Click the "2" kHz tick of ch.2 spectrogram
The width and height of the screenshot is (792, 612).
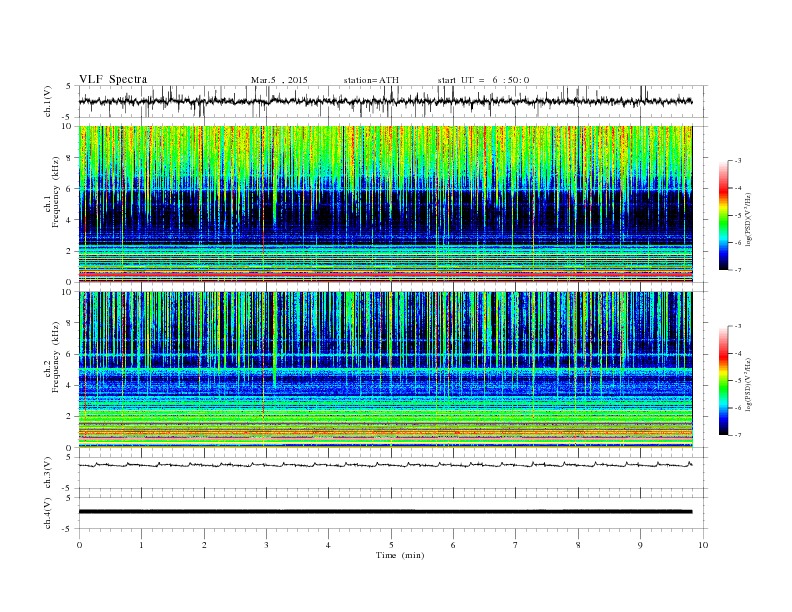(x=69, y=417)
